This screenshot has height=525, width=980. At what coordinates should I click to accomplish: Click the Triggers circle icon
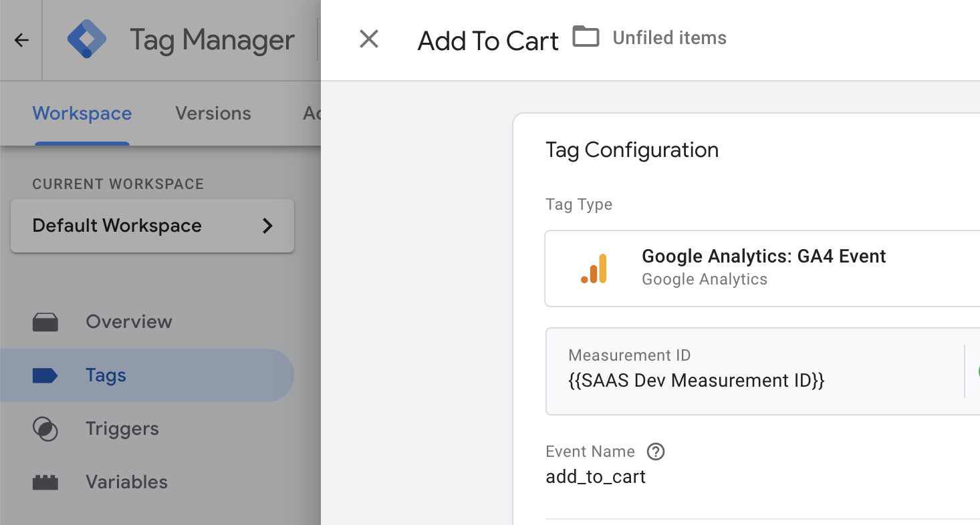tap(45, 429)
